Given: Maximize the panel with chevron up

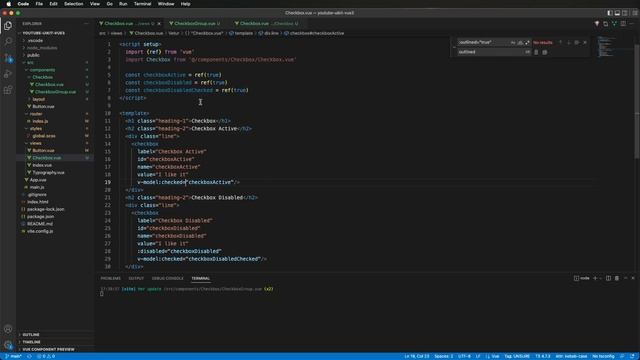Looking at the screenshot, I should (x=625, y=278).
